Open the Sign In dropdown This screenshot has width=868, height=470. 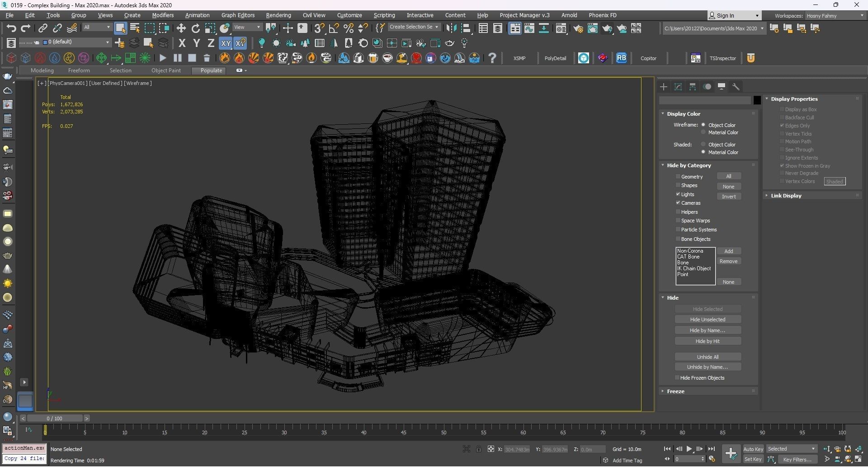point(734,15)
